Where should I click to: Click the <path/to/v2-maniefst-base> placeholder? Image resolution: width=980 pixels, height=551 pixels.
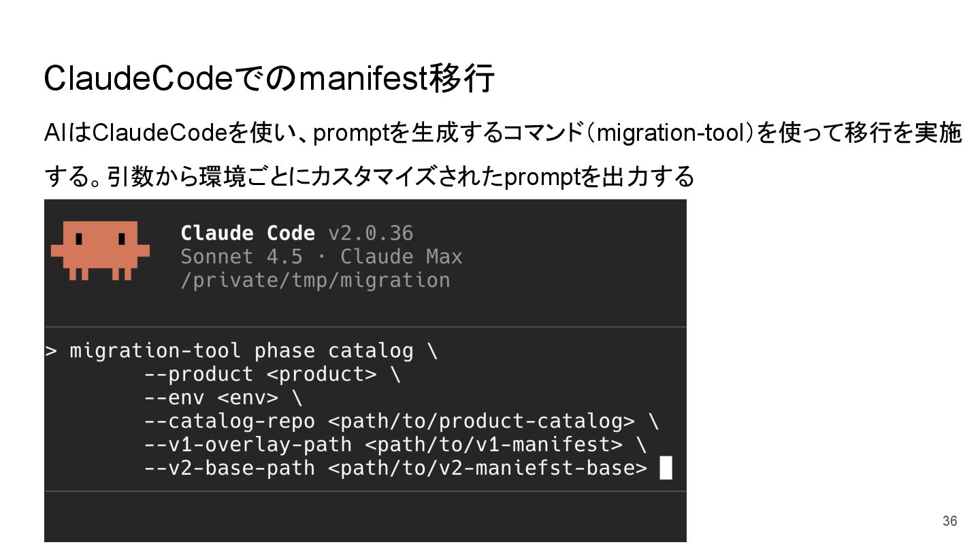[487, 468]
